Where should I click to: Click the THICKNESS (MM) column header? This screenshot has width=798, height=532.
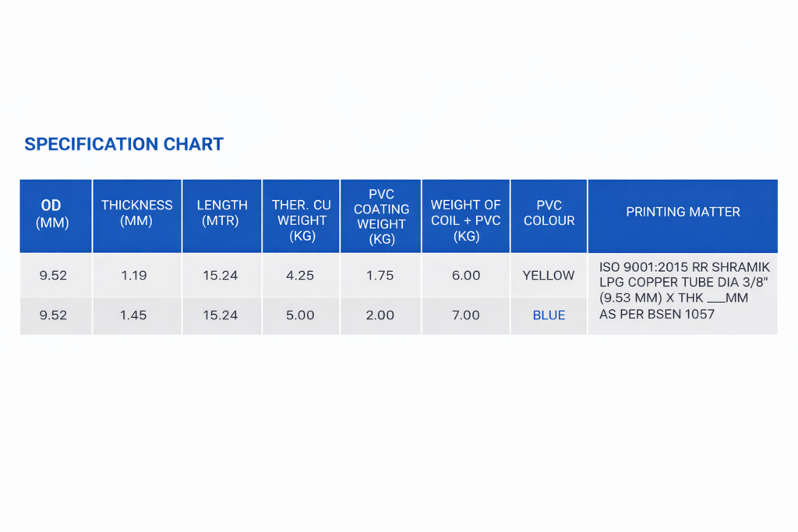point(137,213)
